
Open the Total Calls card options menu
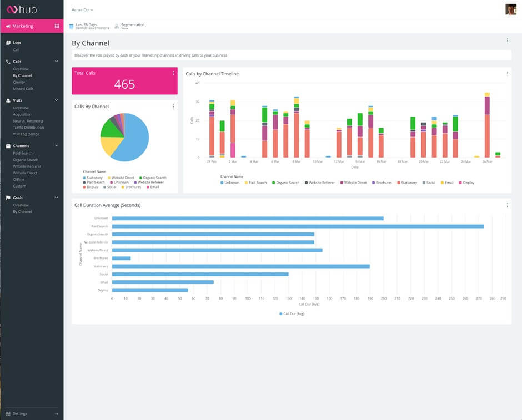click(x=173, y=73)
